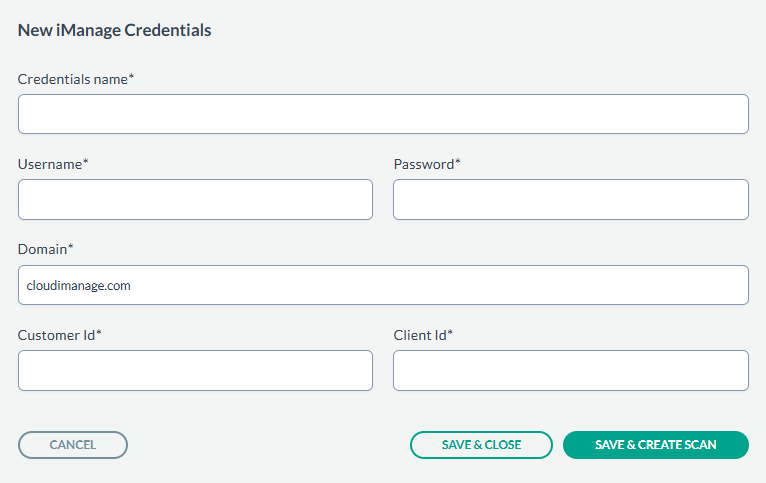Click the 'Customer Id' label text
The height and width of the screenshot is (483, 766).
pos(56,335)
